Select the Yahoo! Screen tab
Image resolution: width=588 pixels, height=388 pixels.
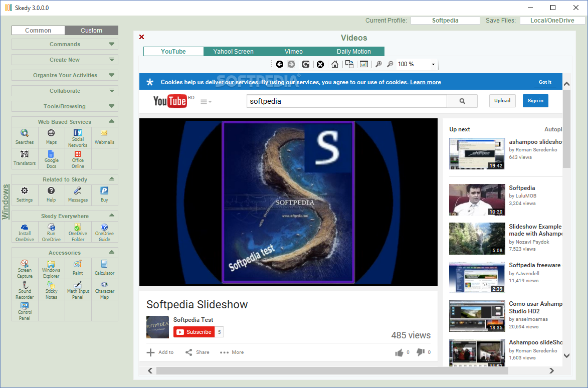pos(234,51)
